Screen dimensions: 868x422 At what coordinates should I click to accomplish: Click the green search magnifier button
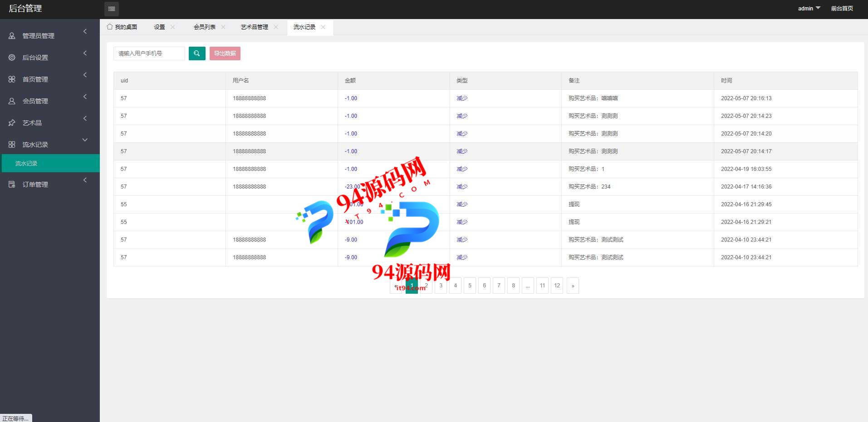(197, 53)
